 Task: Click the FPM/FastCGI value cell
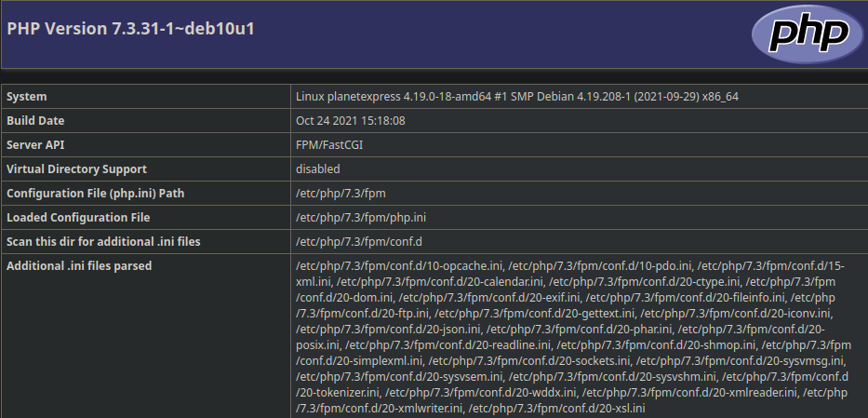pos(579,145)
